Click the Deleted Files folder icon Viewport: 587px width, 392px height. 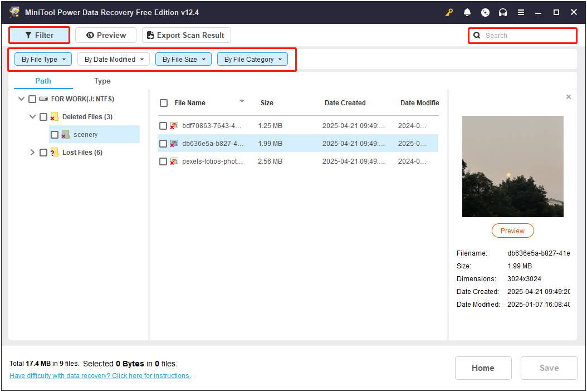click(x=54, y=117)
